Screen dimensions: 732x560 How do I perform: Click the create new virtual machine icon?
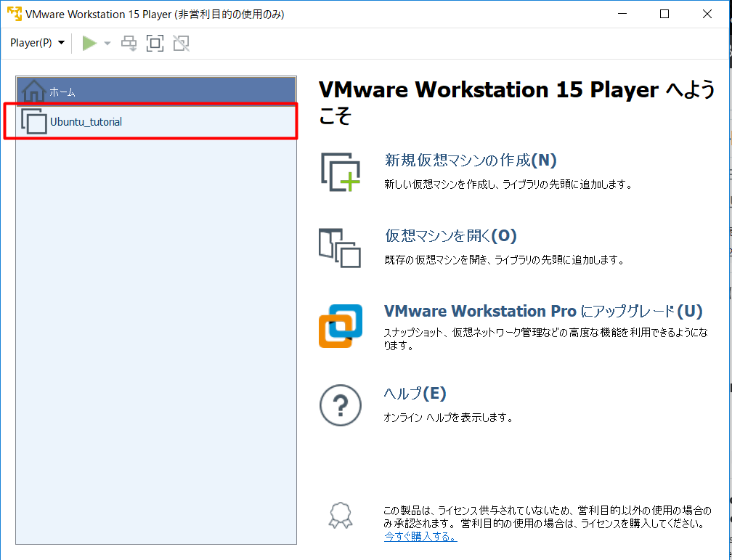(341, 172)
